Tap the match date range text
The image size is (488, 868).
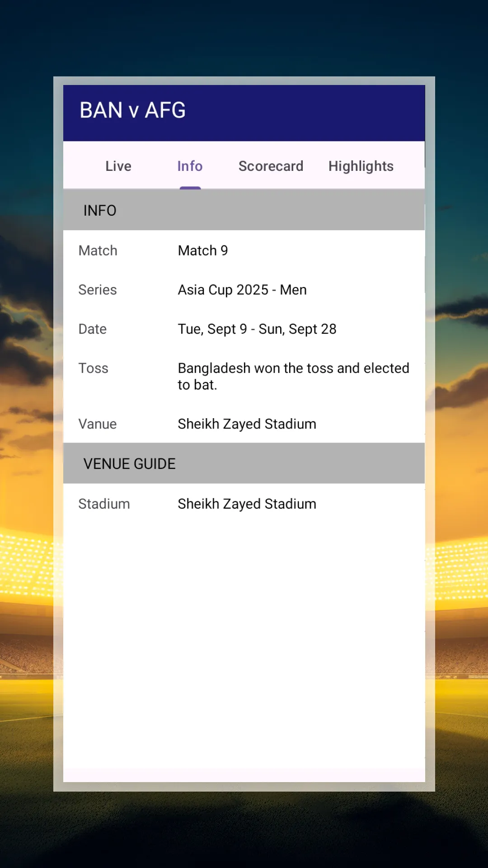257,329
